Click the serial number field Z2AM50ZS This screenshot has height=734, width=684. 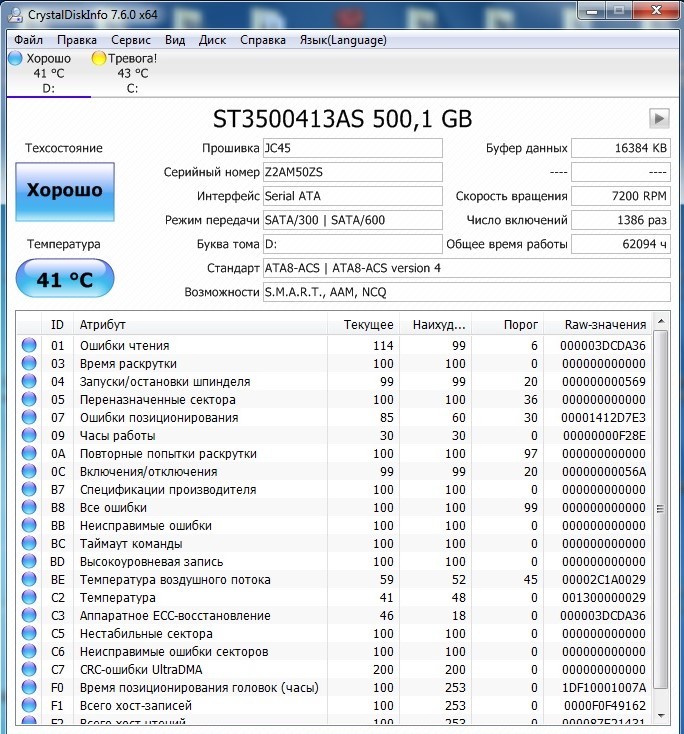click(353, 172)
